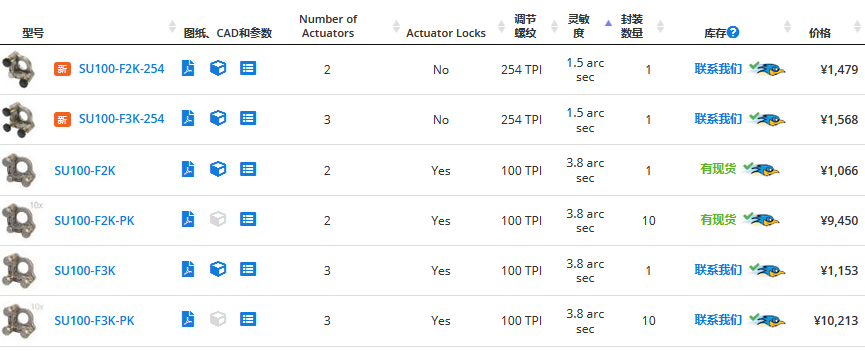The image size is (865, 363).
Task: Download 3D CAD model for SU100-F3K
Action: point(218,269)
